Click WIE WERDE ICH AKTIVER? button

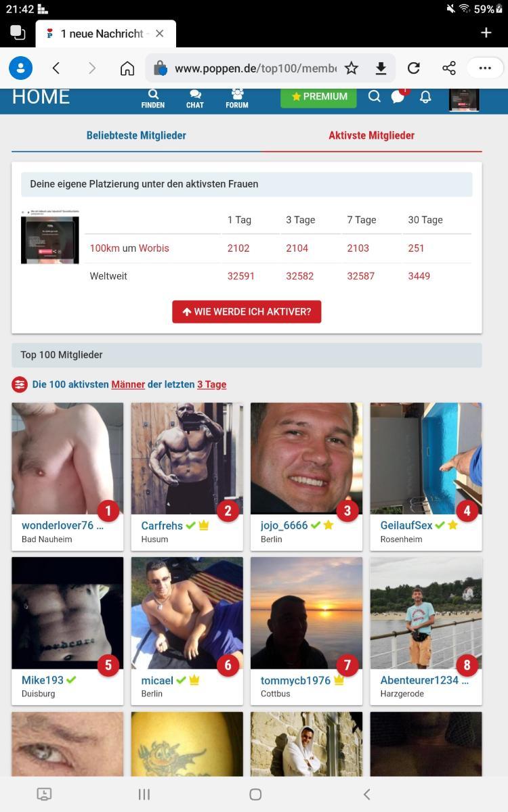click(247, 312)
